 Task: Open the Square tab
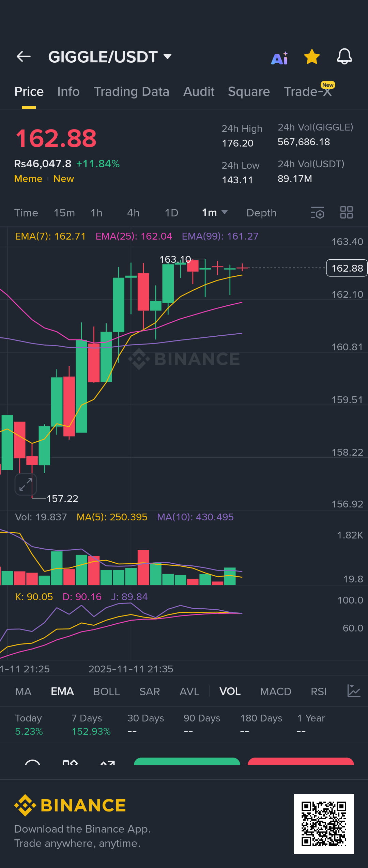[x=249, y=92]
